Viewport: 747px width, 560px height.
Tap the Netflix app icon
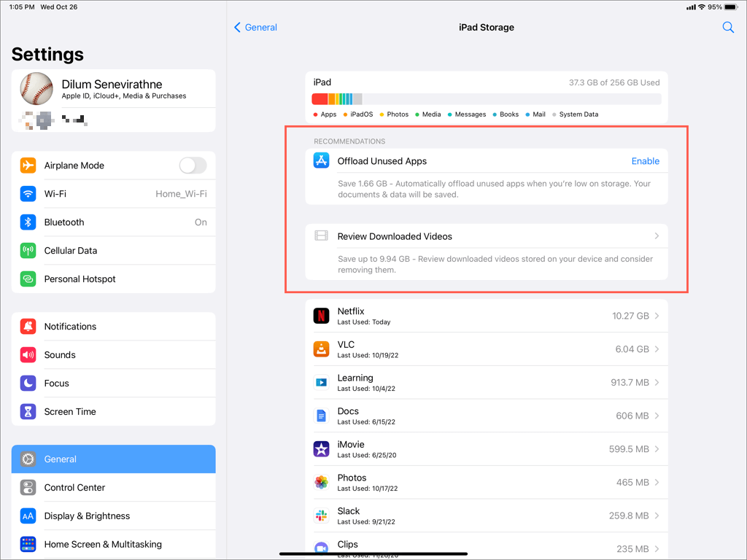[x=321, y=316]
